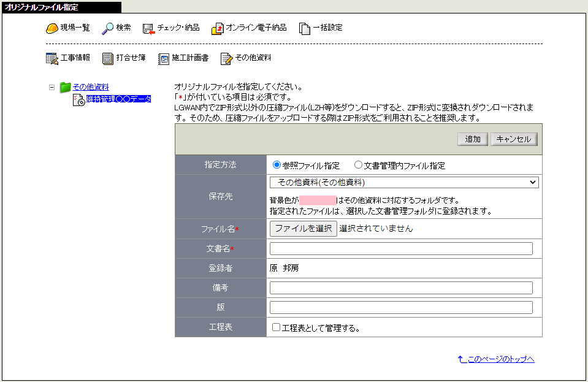This screenshot has width=588, height=382.
Task: Go to 現場一覧 menu label
Action: point(75,28)
